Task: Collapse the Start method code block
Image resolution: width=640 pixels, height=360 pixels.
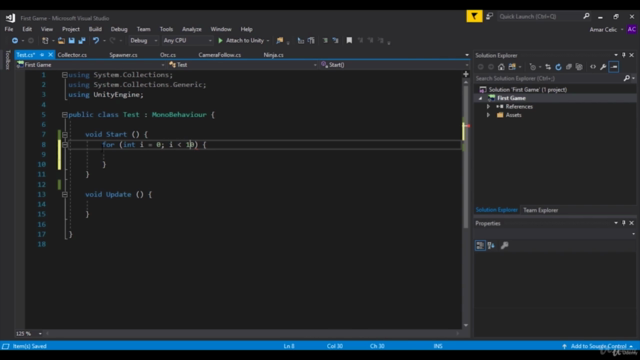Action: (x=64, y=134)
